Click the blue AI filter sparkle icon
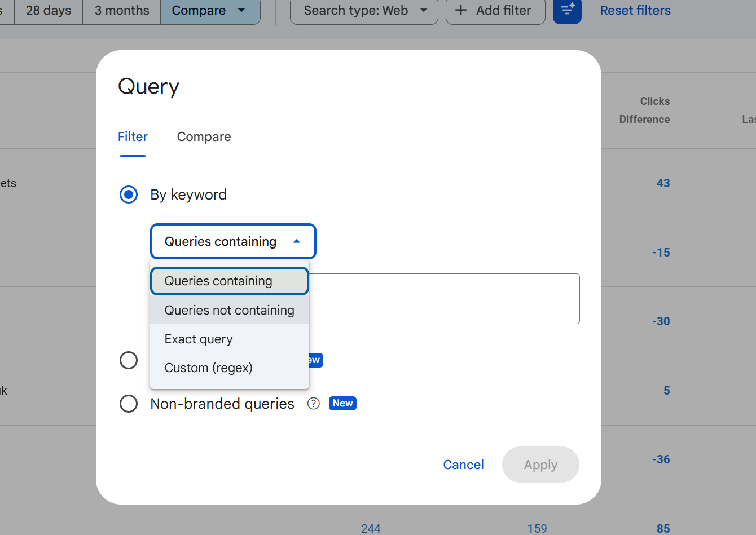 point(567,10)
